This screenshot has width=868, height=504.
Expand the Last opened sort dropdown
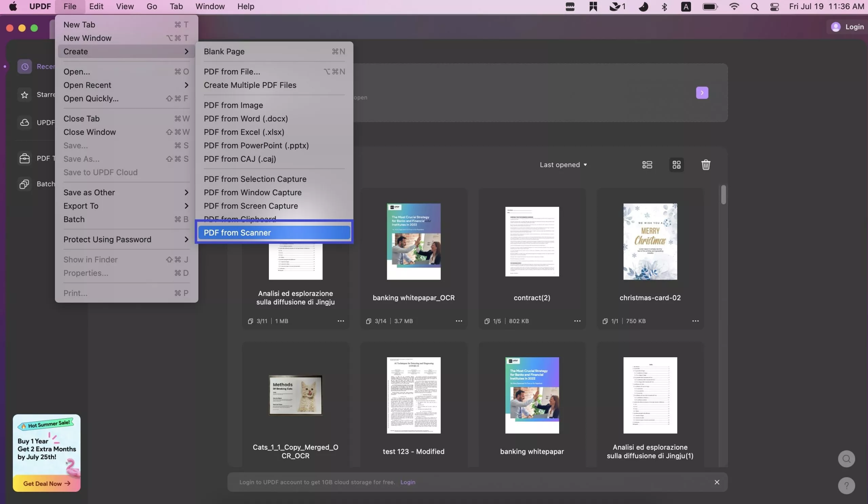coord(563,165)
